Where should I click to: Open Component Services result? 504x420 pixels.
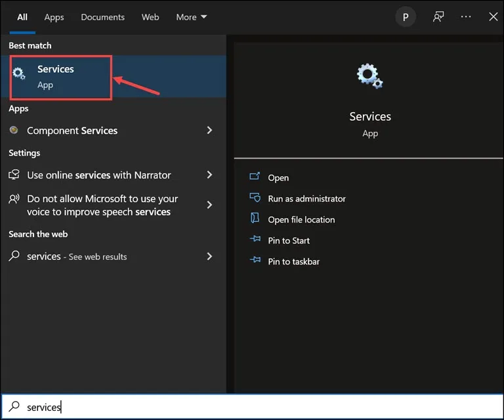coord(113,131)
